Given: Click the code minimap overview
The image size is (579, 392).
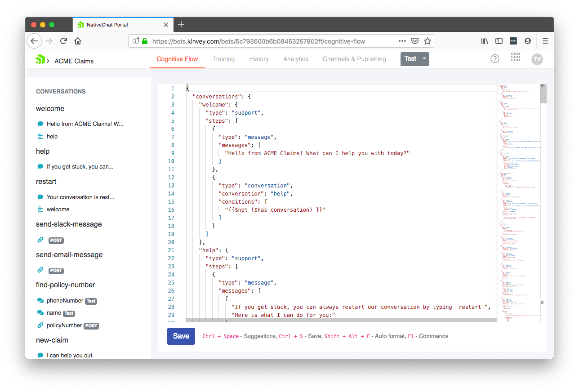Looking at the screenshot, I should [x=519, y=202].
